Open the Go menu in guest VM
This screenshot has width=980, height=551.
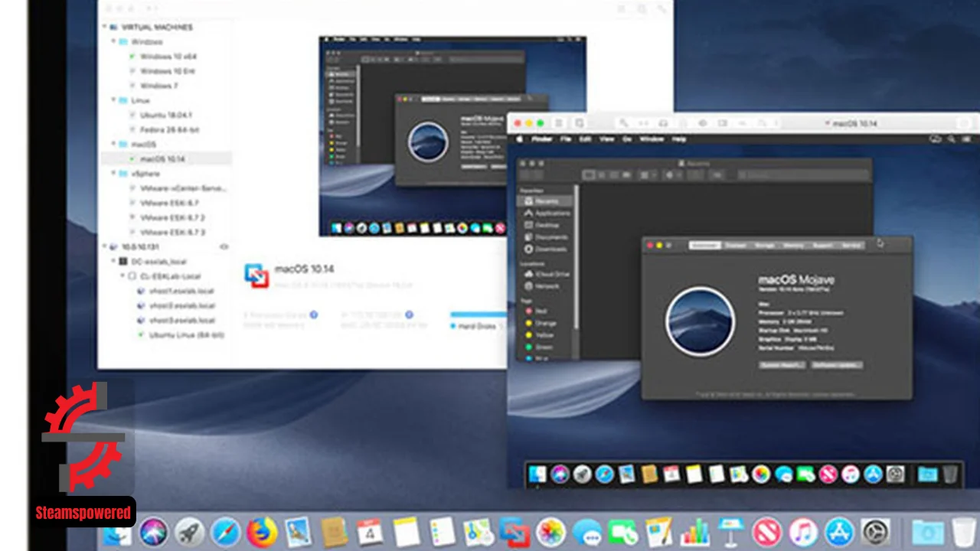click(x=626, y=139)
